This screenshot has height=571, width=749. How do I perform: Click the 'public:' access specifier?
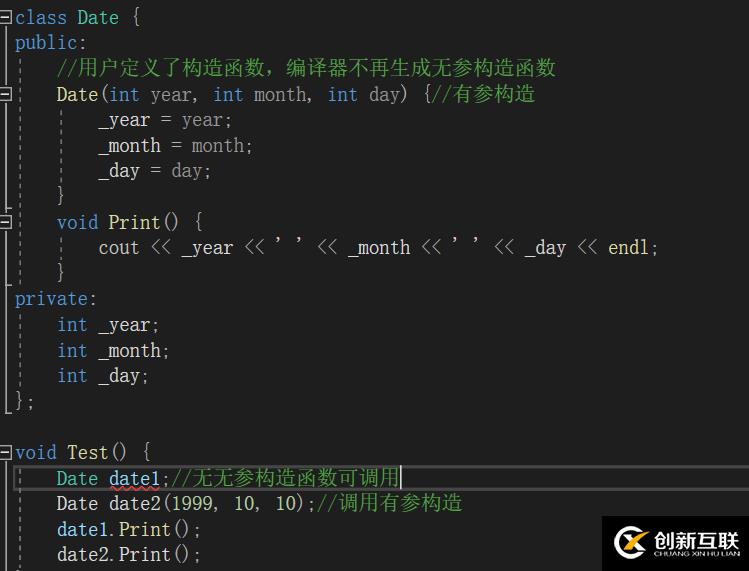click(51, 43)
